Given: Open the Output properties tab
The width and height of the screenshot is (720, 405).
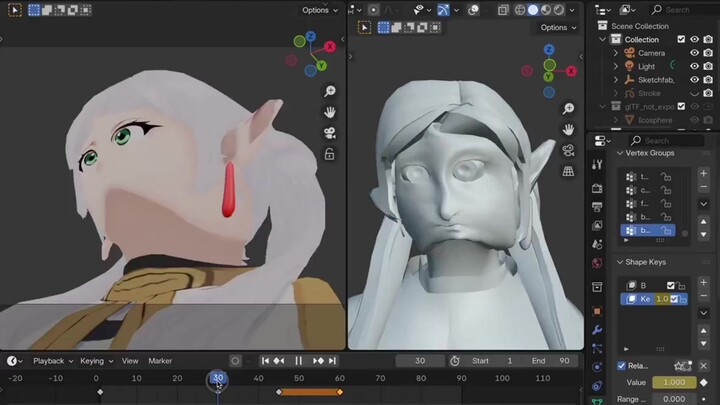Looking at the screenshot, I should click(597, 207).
